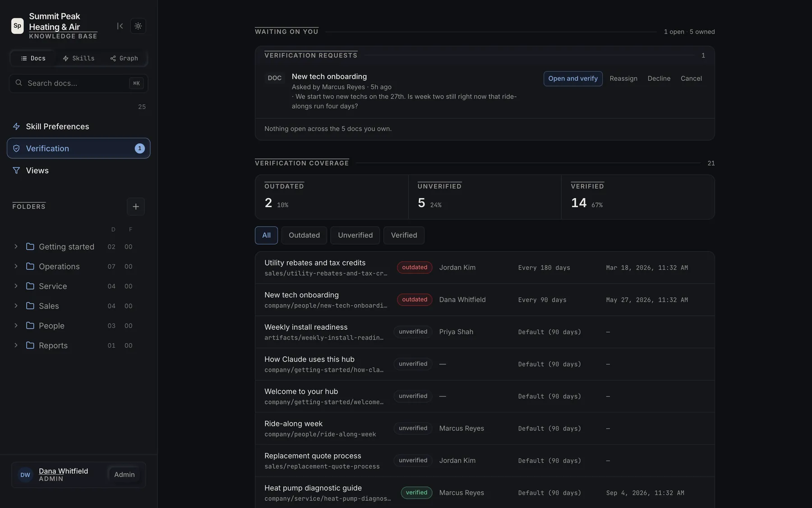Switch to the Graph tab

(x=124, y=58)
